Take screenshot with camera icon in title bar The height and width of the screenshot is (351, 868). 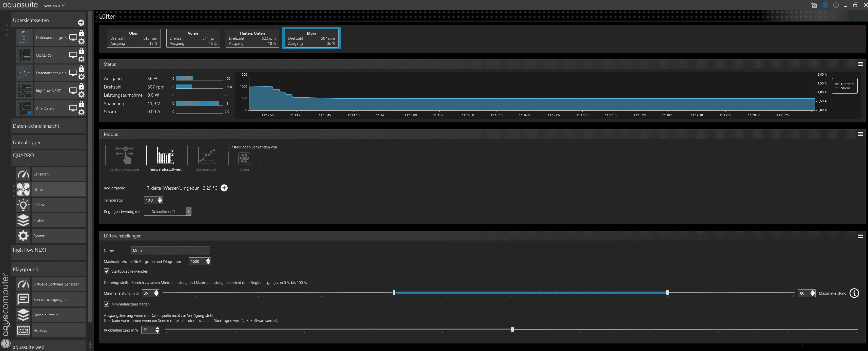click(814, 5)
